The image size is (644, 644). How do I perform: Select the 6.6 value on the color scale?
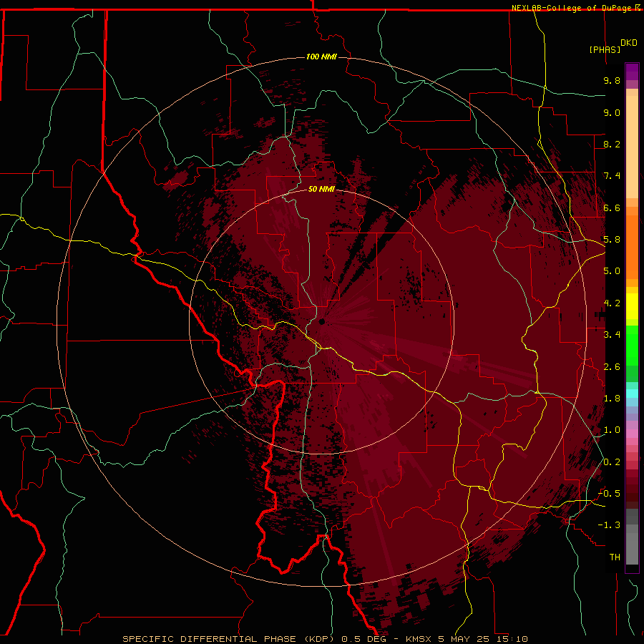(x=612, y=208)
